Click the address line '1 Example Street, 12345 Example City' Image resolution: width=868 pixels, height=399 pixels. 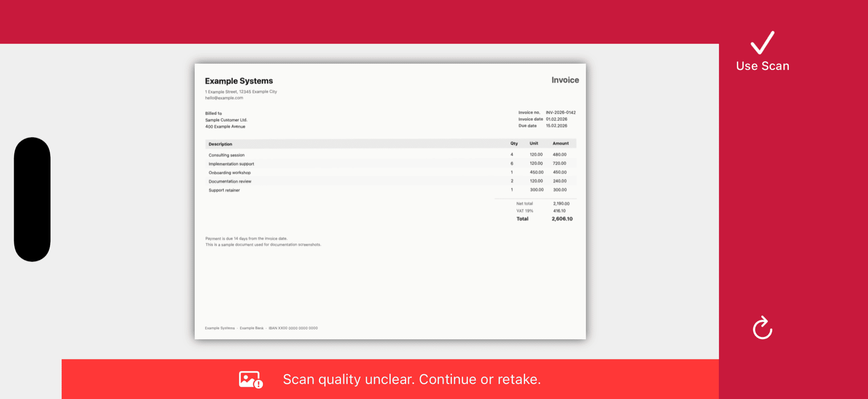coord(241,92)
